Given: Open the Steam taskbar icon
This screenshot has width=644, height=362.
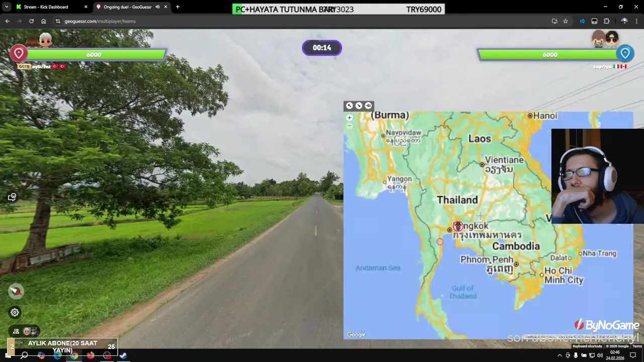Looking at the screenshot, I should tap(123, 355).
